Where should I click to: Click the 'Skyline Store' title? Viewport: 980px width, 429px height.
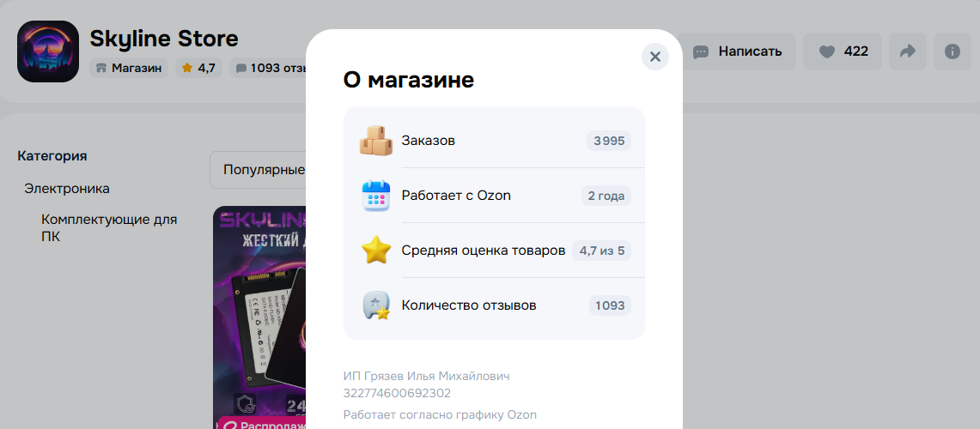pyautogui.click(x=164, y=39)
